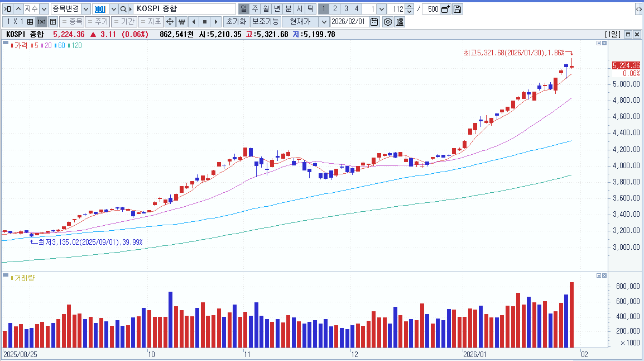Open the chart settings gear icon
This screenshot has height=361, width=644.
(388, 22)
